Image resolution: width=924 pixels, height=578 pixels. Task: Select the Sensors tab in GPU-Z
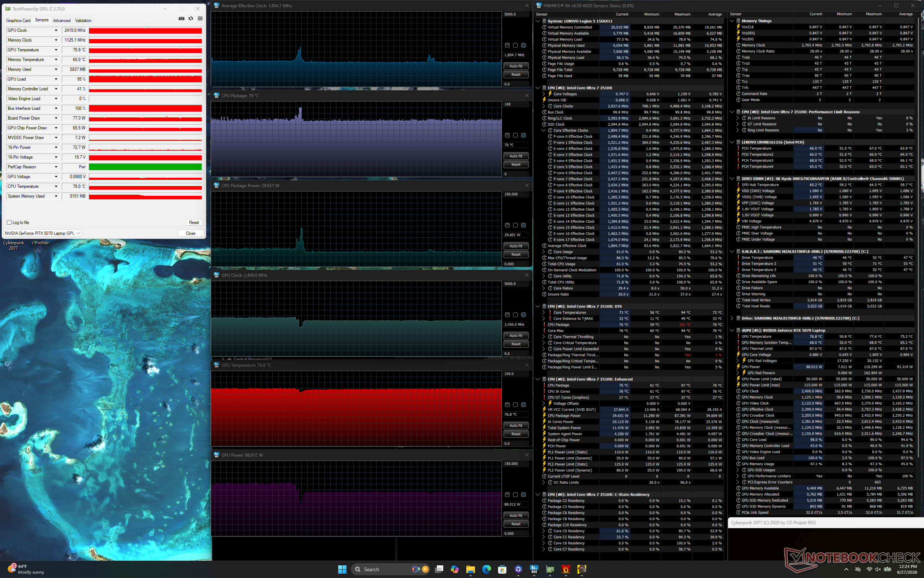tap(42, 20)
